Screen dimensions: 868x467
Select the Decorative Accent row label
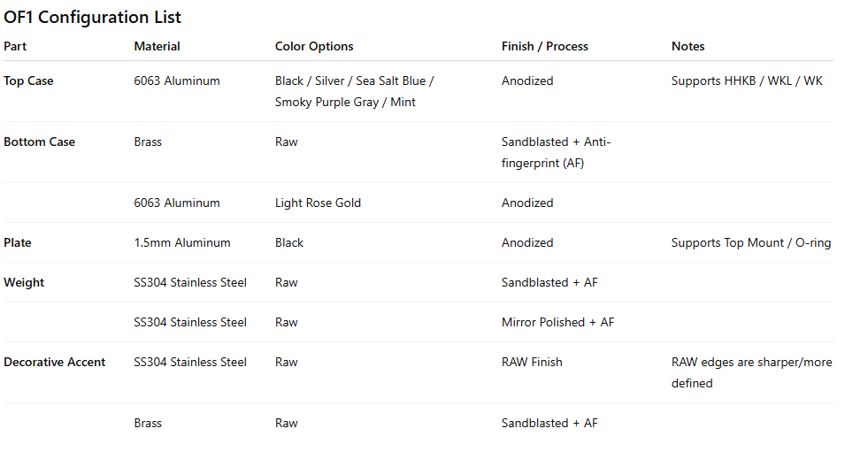[55, 362]
